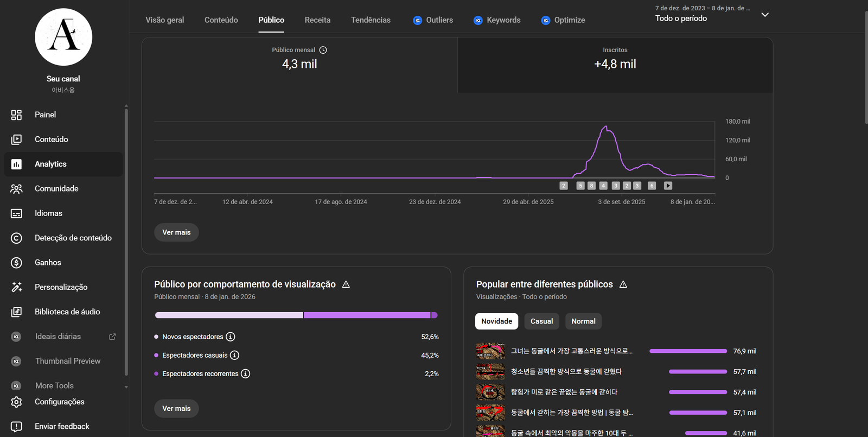The image size is (868, 437).
Task: Open Biblioteca de áudio icon
Action: [16, 312]
